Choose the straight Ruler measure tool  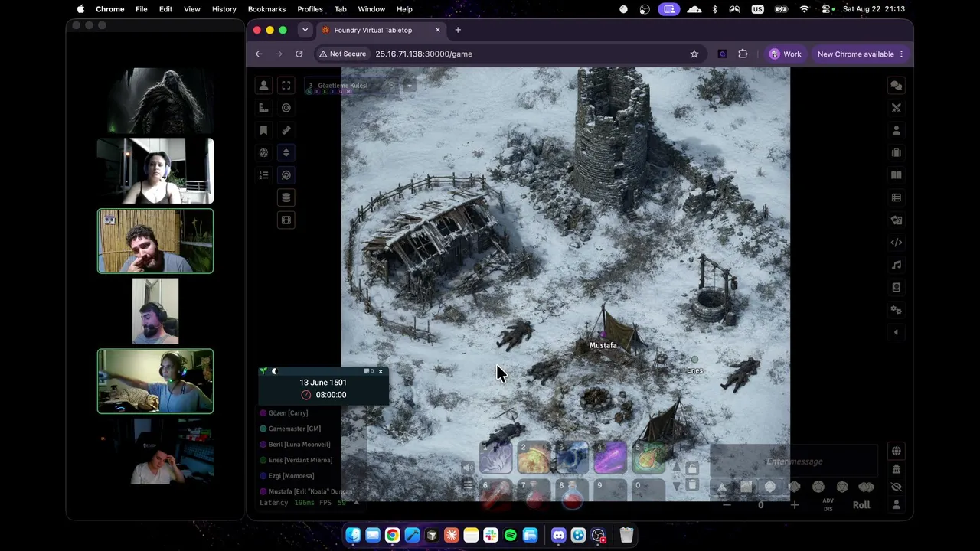(286, 130)
